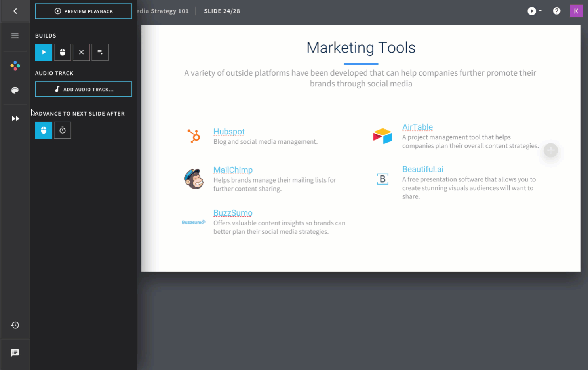The width and height of the screenshot is (588, 370).
Task: Open version history clock icon
Action: tap(15, 325)
